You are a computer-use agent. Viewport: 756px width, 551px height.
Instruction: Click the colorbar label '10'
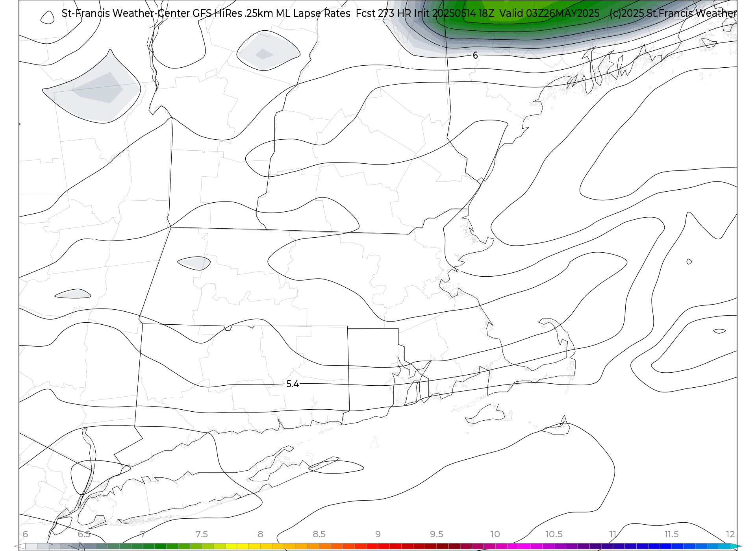click(495, 534)
